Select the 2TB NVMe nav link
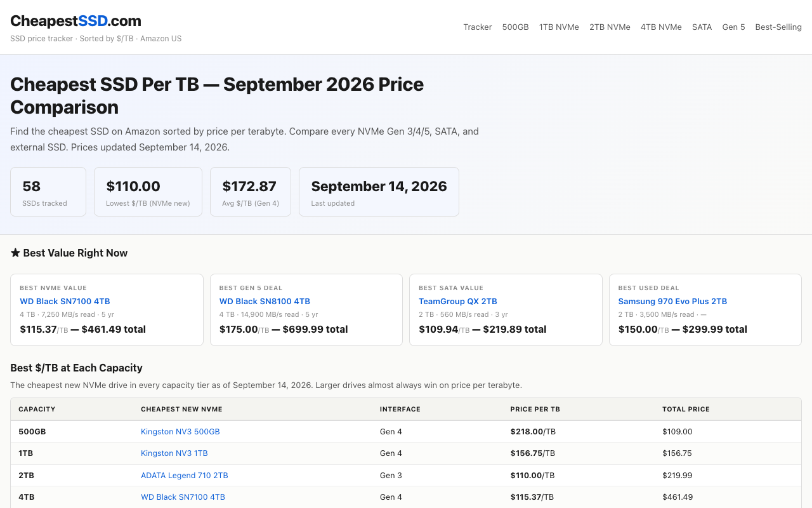The width and height of the screenshot is (812, 508). click(x=610, y=27)
